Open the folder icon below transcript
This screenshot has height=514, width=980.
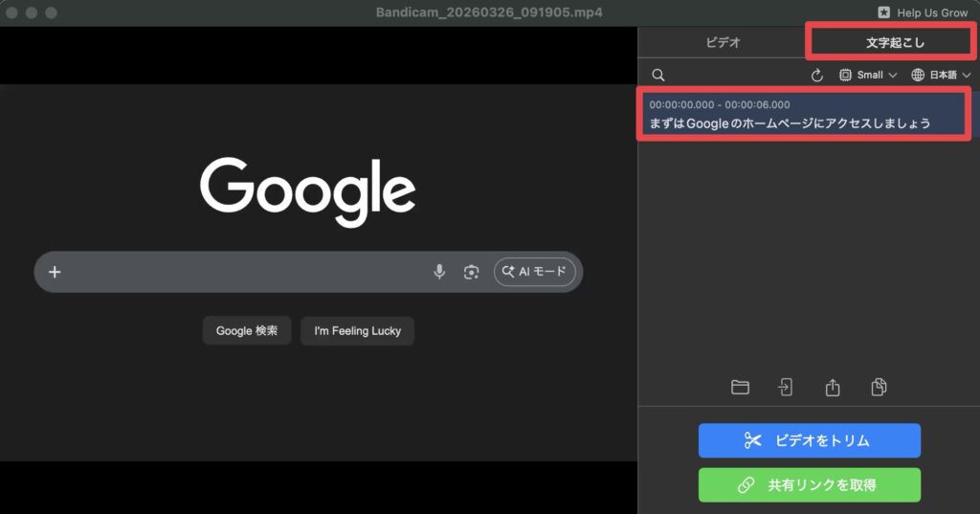[x=740, y=387]
